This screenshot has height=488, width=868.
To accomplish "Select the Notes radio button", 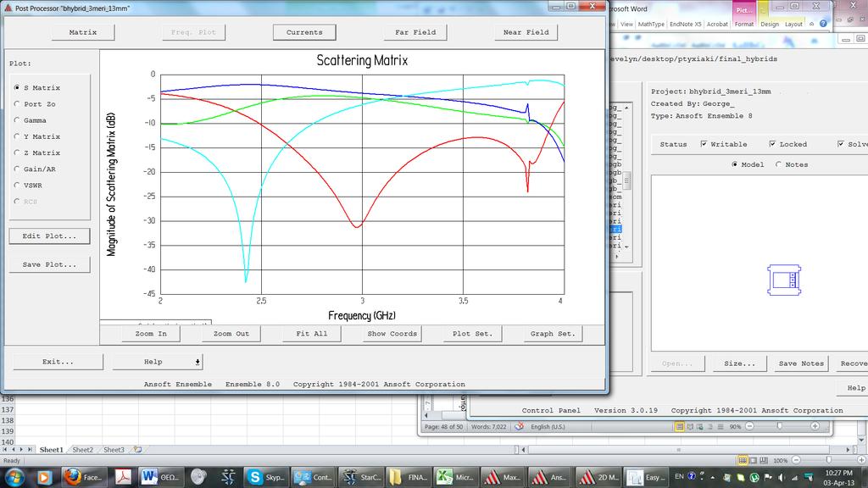I will pos(778,164).
